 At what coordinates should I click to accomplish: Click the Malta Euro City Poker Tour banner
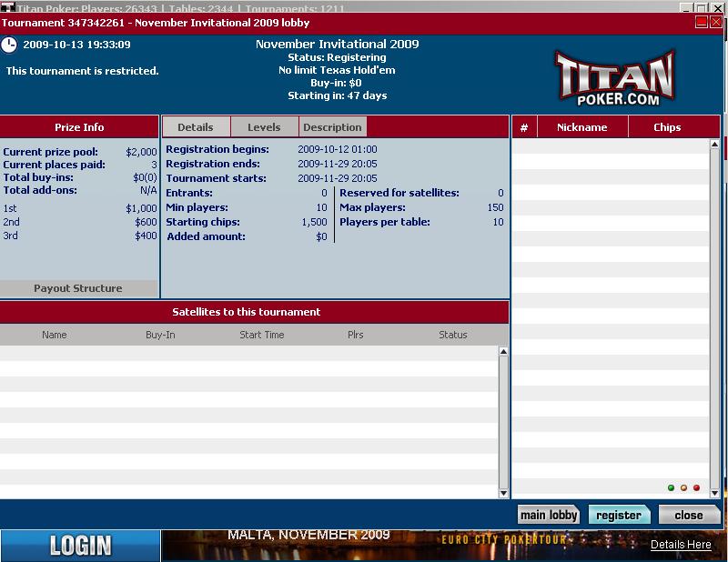[443, 546]
